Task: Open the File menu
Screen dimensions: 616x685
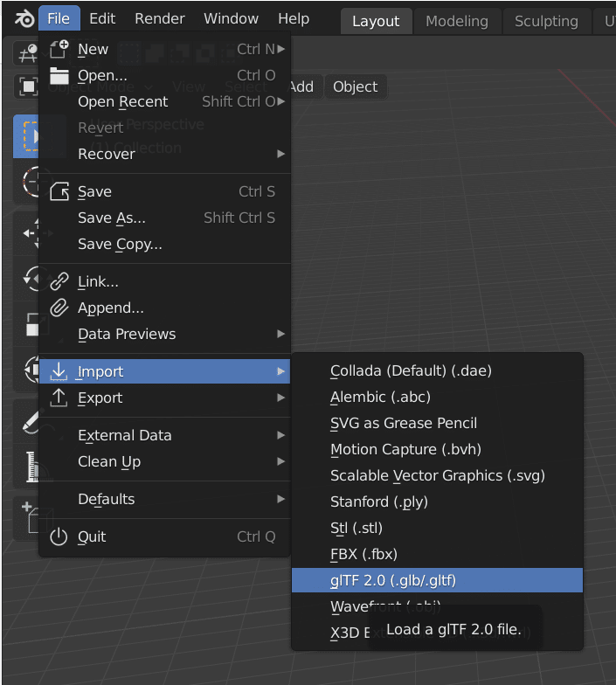Action: [59, 19]
